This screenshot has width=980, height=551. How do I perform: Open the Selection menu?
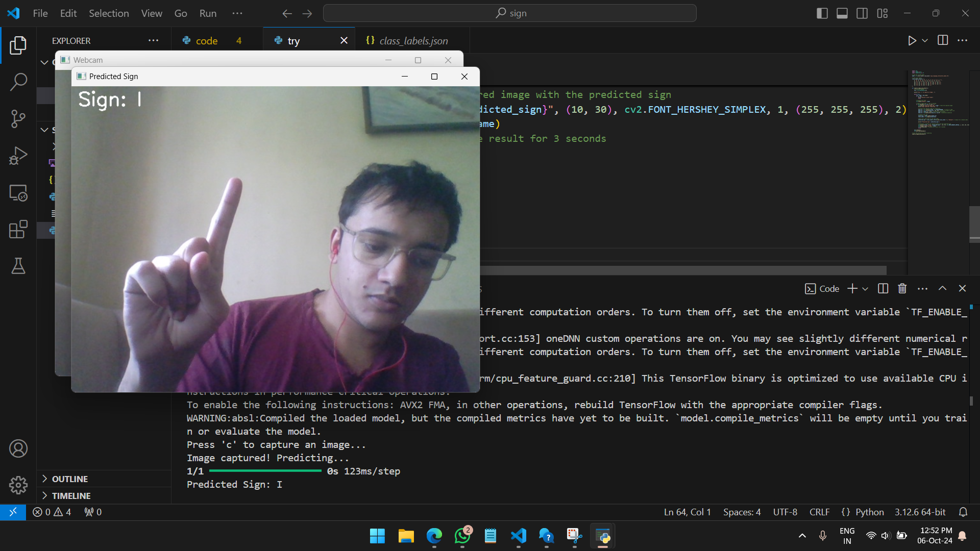tap(109, 13)
